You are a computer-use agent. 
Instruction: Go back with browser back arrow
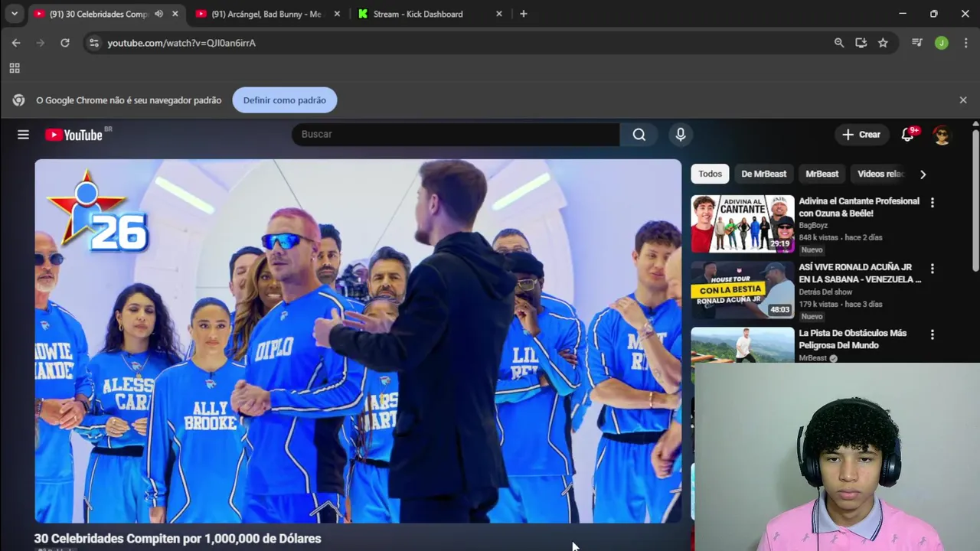16,43
